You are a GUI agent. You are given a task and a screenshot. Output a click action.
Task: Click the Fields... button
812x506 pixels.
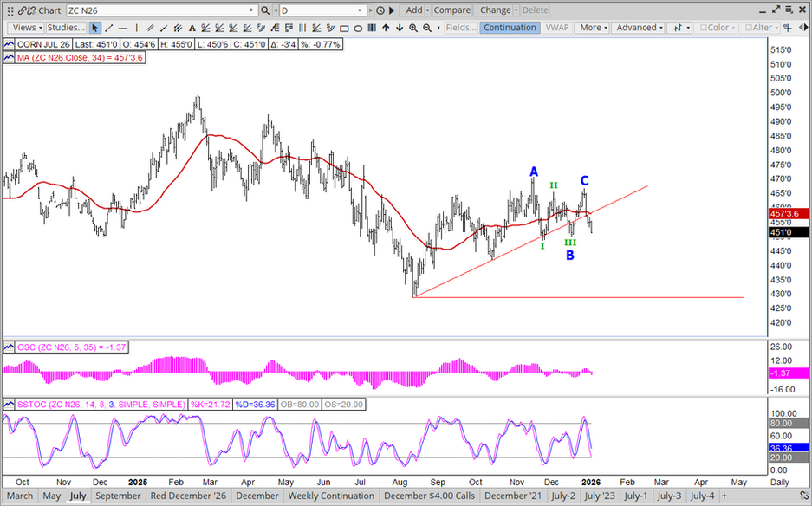coord(461,28)
